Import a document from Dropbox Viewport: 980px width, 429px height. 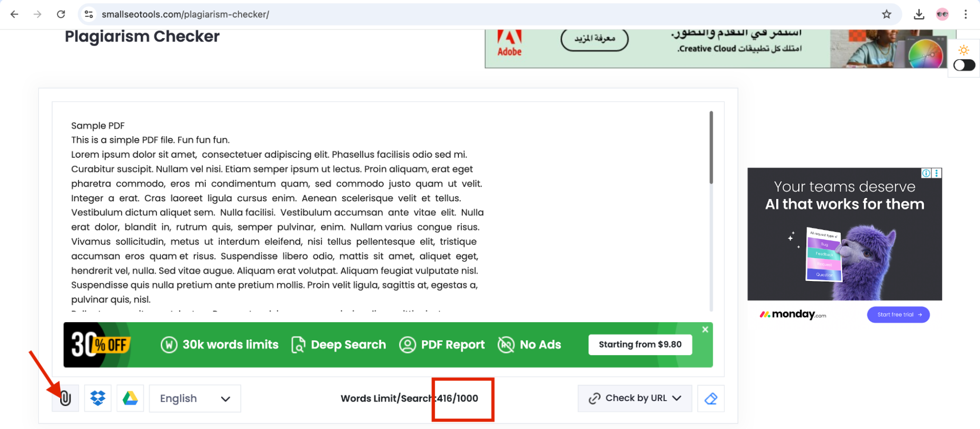98,398
